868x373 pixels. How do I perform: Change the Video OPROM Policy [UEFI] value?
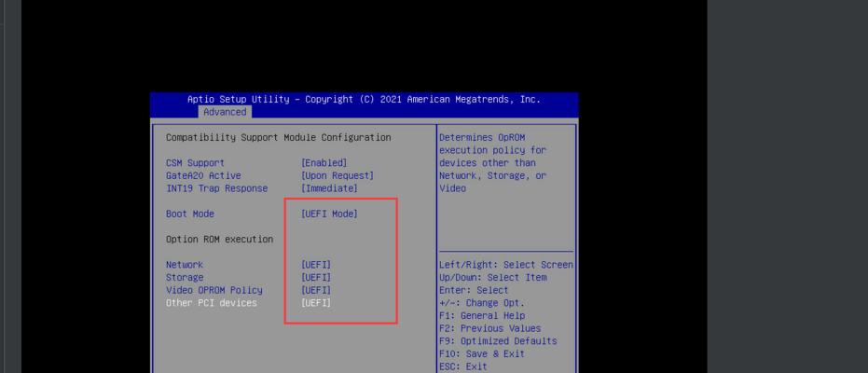point(316,290)
